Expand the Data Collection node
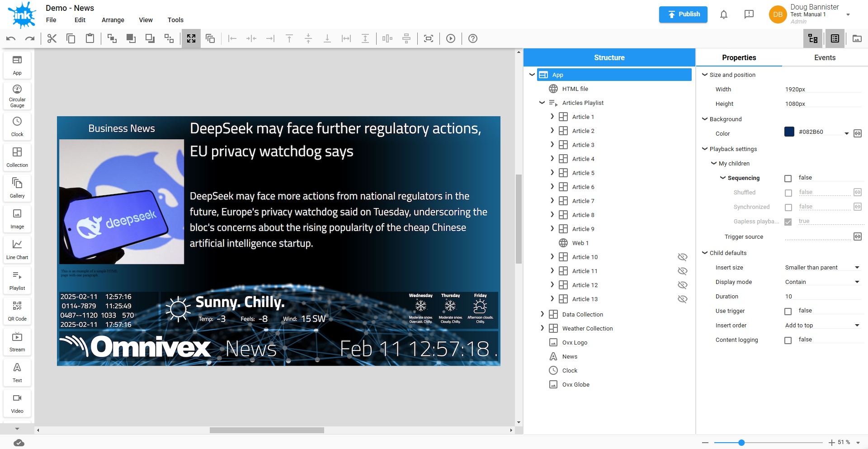This screenshot has width=868, height=449. point(542,314)
